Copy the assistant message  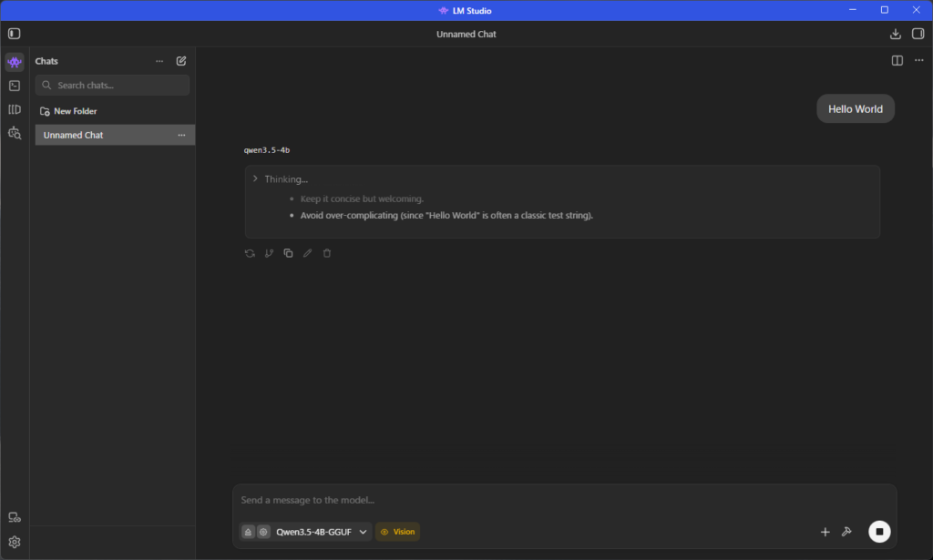[288, 253]
